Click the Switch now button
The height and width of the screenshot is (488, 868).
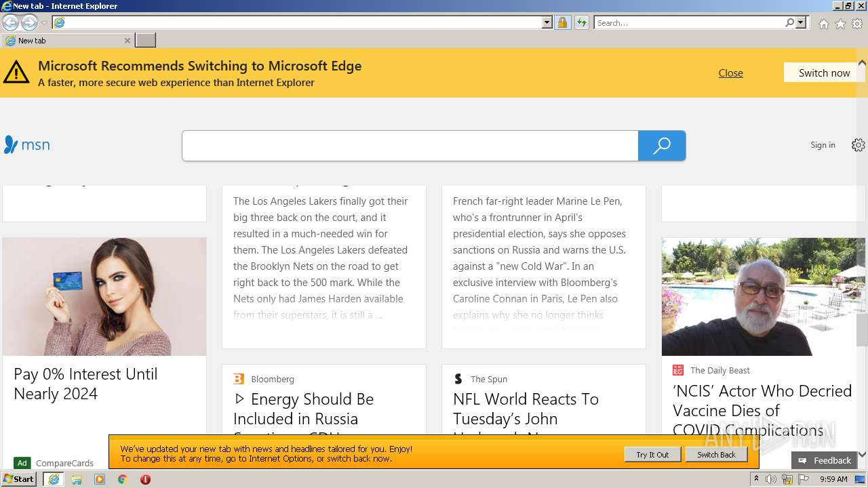point(824,73)
